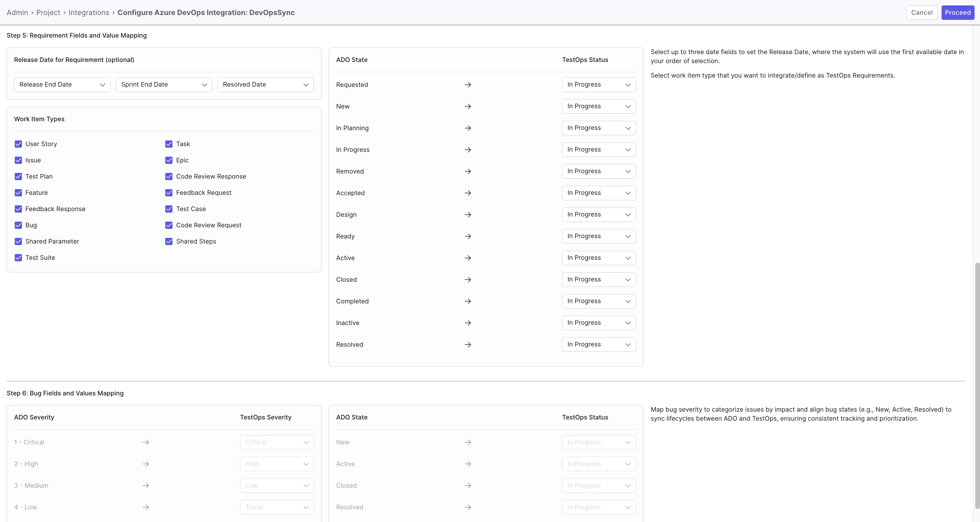Open the Resolved Date dropdown

[266, 84]
